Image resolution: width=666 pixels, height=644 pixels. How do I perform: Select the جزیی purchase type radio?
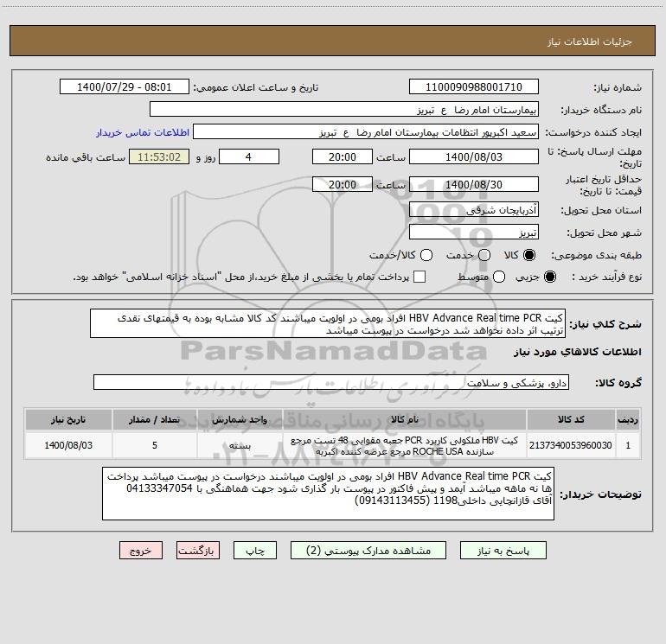pos(550,277)
